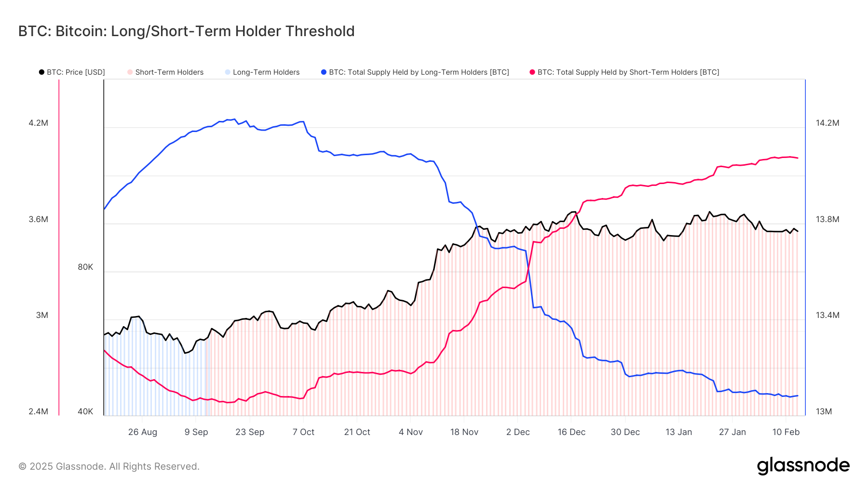
Task: Hide Total Supply Held by Short-Term Holders series
Action: pyautogui.click(x=628, y=72)
